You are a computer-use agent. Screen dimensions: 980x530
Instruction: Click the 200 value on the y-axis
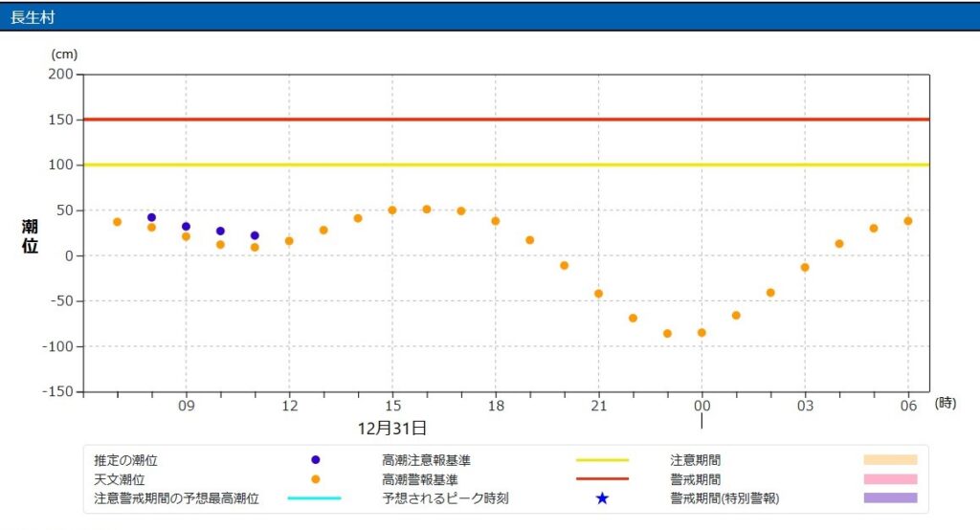(60, 74)
